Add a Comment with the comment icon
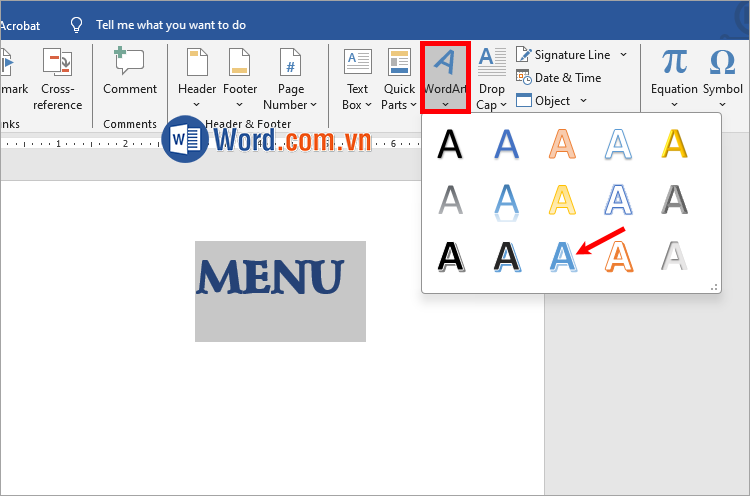This screenshot has width=750, height=496. [129, 60]
